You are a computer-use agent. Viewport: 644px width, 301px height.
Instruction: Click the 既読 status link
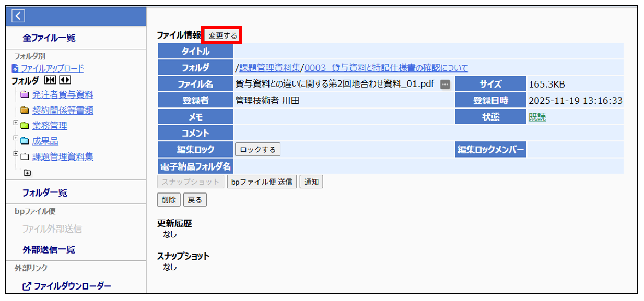537,117
